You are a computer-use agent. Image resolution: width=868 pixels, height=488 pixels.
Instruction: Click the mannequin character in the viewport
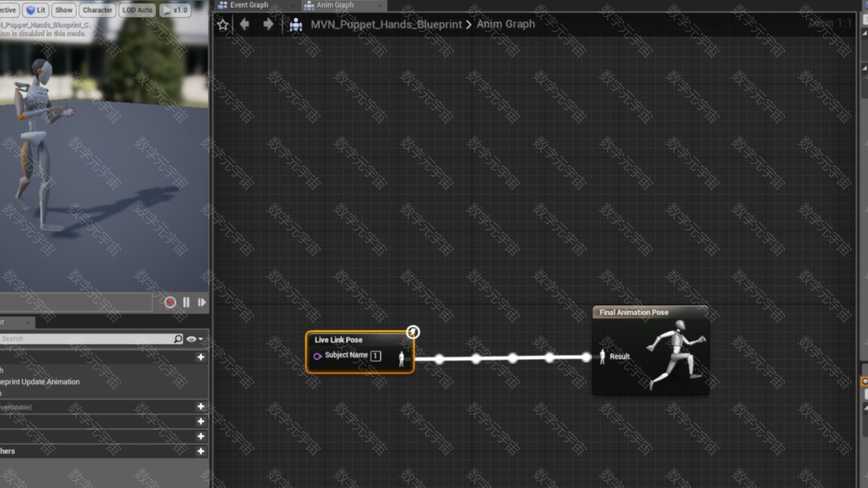(x=41, y=142)
